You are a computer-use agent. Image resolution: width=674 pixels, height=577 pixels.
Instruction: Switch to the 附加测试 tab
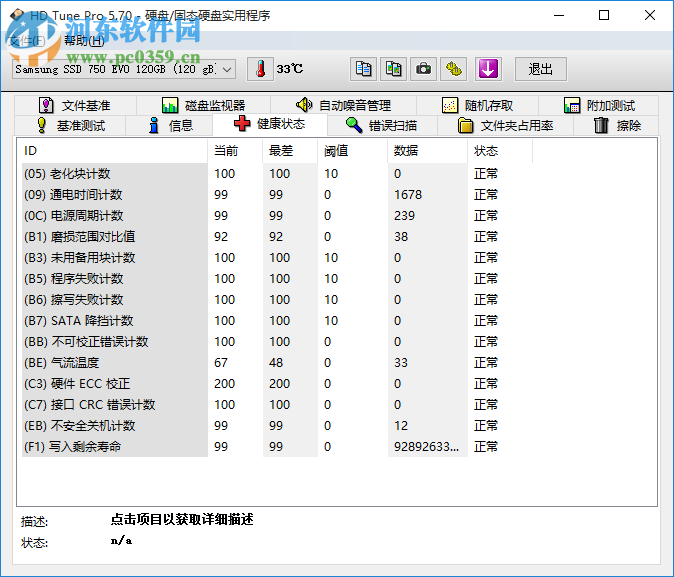599,105
